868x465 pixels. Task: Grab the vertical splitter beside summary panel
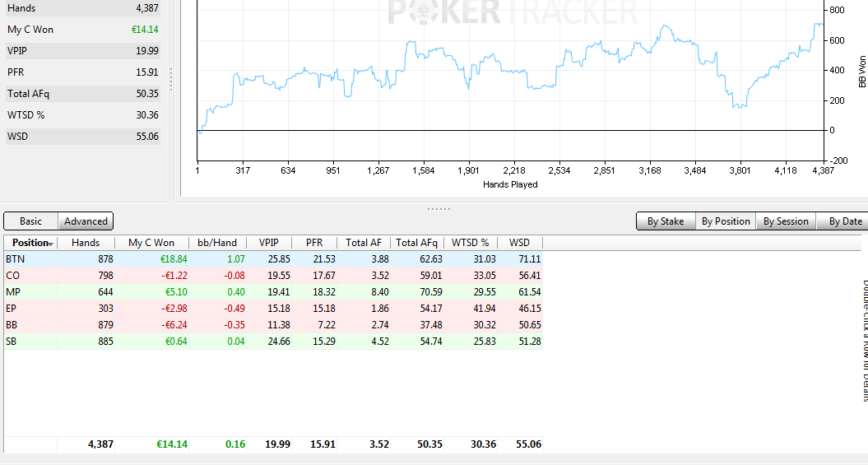(171, 80)
